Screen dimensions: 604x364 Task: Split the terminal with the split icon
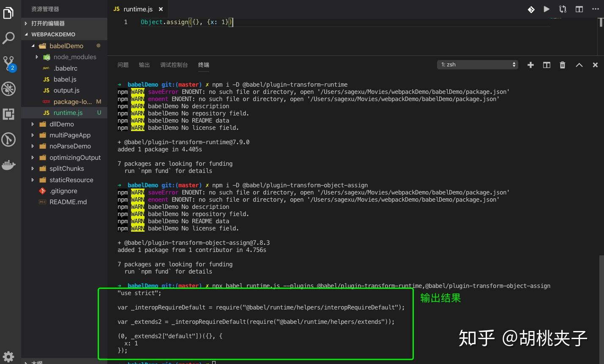[547, 65]
